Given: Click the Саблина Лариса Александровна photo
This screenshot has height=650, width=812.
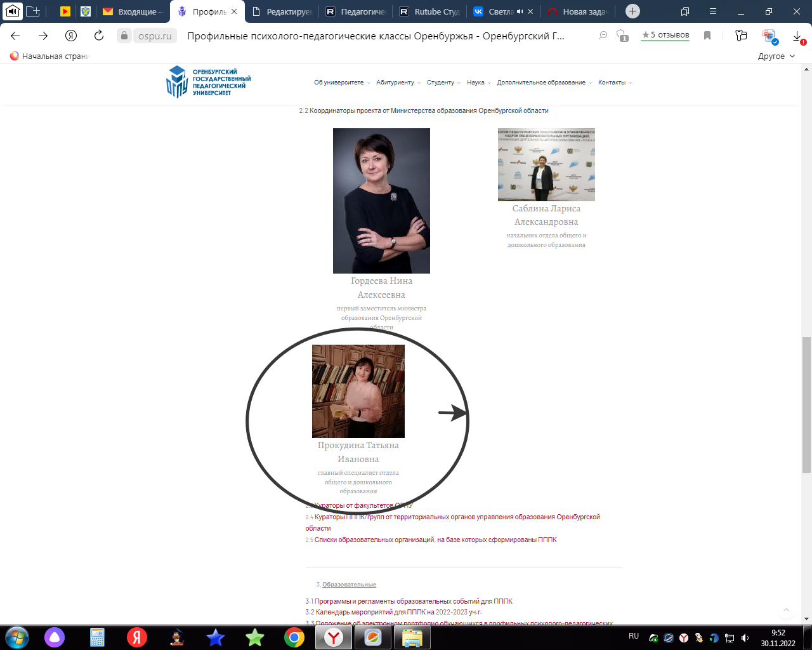Looking at the screenshot, I should pos(546,164).
